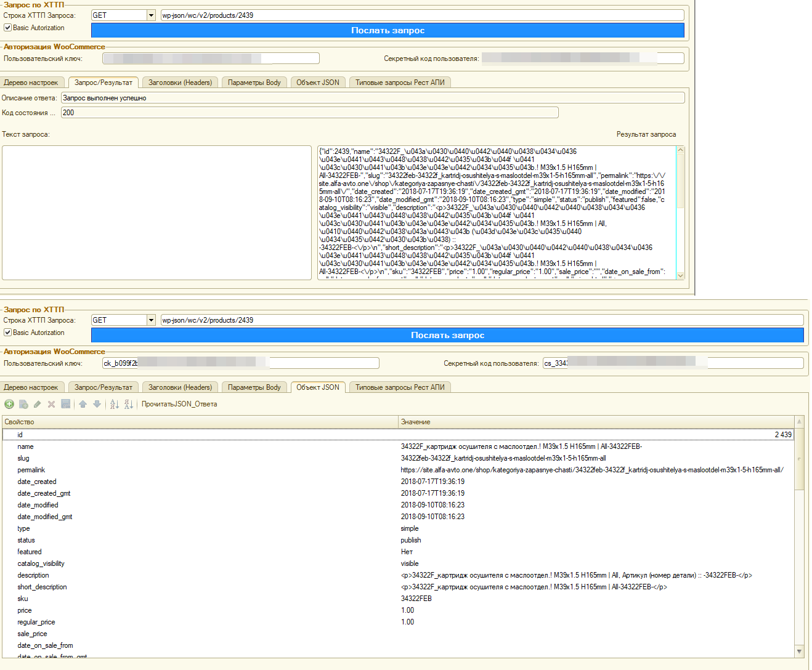
Task: Open Параметры Body tab in lower window
Action: [254, 387]
